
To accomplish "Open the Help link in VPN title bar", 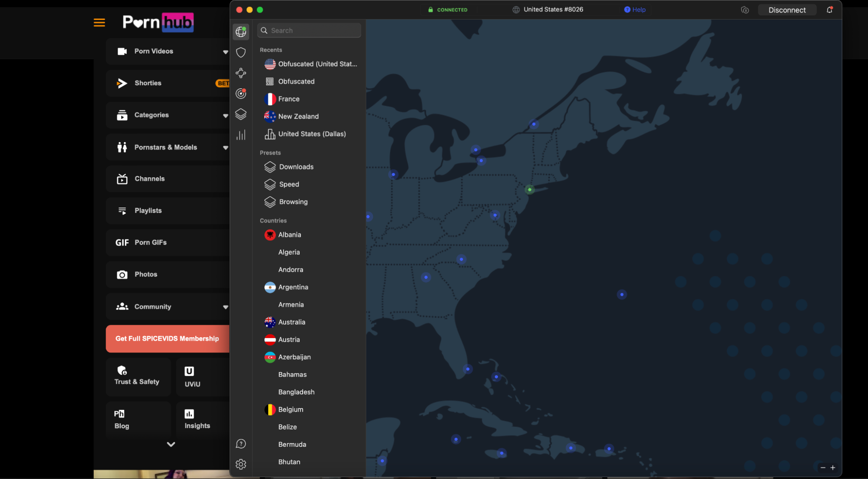I will (x=634, y=10).
